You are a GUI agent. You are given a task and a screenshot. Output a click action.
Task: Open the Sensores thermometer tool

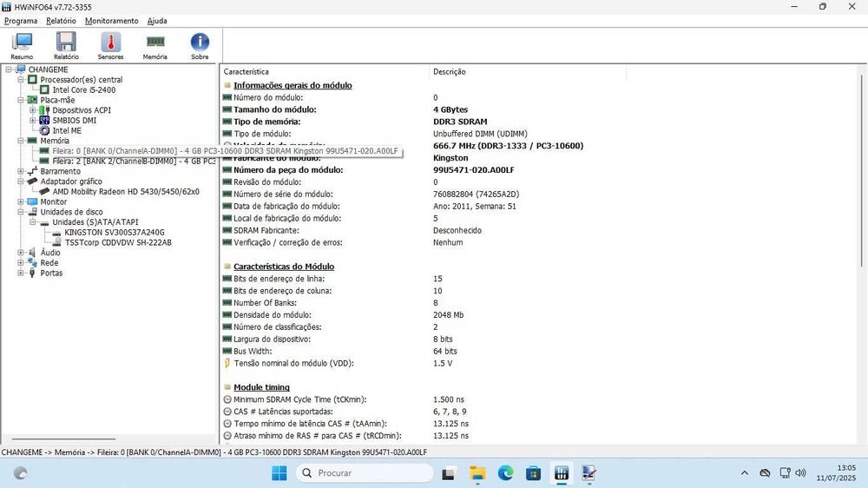[111, 46]
